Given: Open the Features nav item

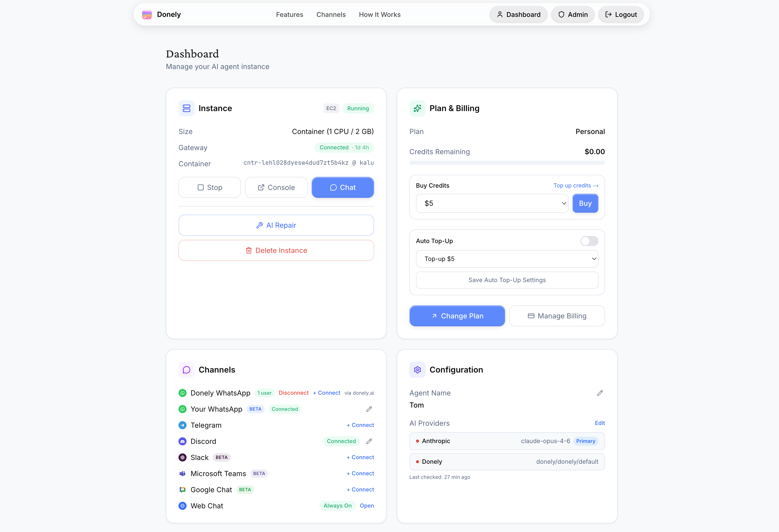Looking at the screenshot, I should click(289, 14).
